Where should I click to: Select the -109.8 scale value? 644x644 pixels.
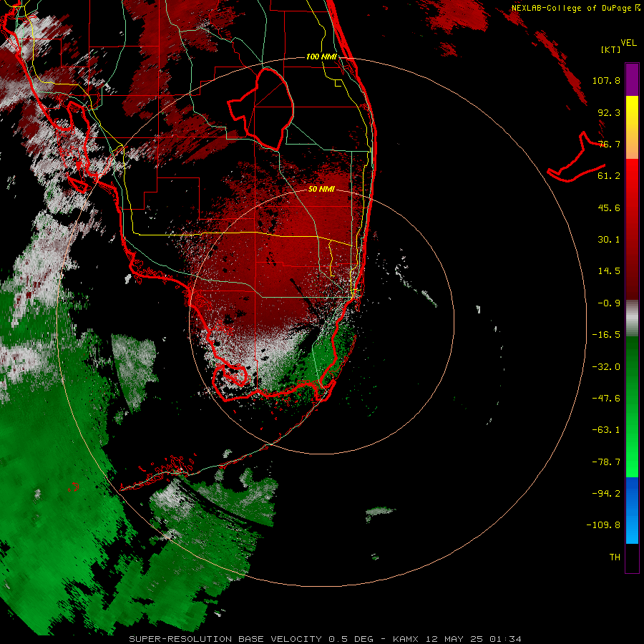click(603, 525)
